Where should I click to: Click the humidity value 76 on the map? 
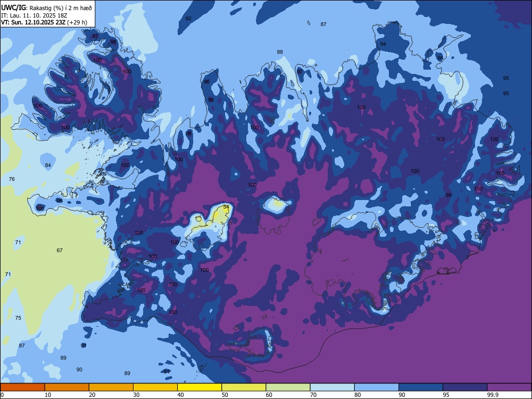pos(12,179)
